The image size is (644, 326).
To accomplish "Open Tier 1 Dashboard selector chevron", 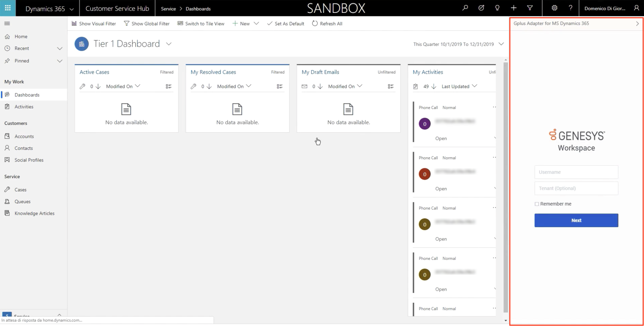I will 169,44.
